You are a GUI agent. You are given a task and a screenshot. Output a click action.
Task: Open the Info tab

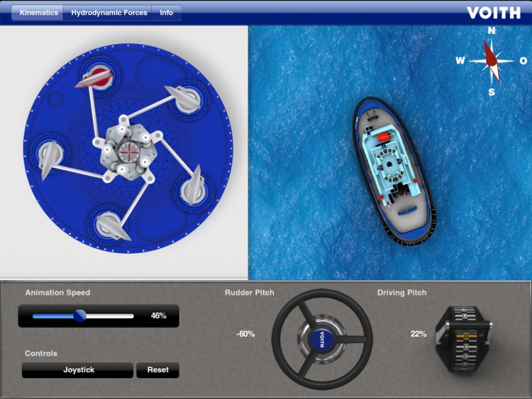coord(166,13)
